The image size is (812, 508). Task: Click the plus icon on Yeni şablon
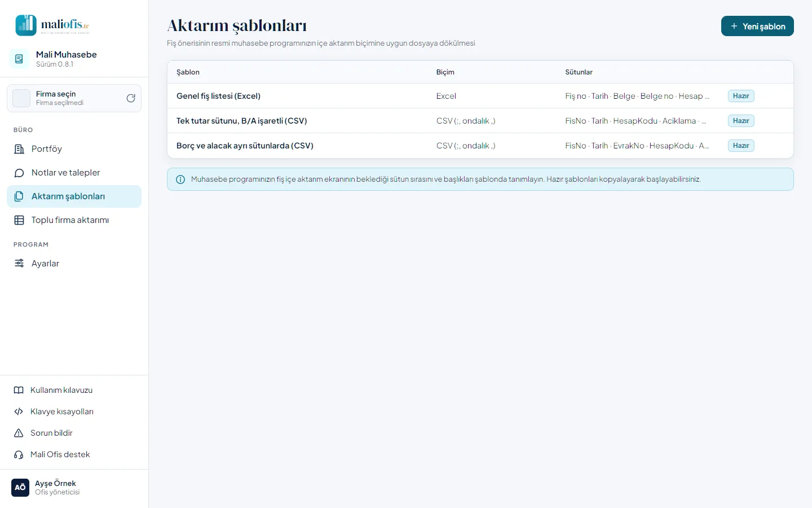coord(734,26)
